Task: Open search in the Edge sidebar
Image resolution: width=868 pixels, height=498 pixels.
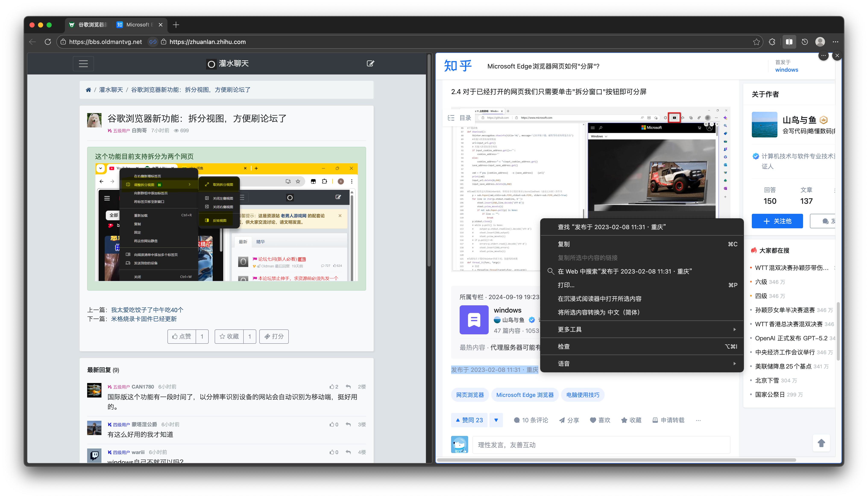Action: (x=725, y=125)
